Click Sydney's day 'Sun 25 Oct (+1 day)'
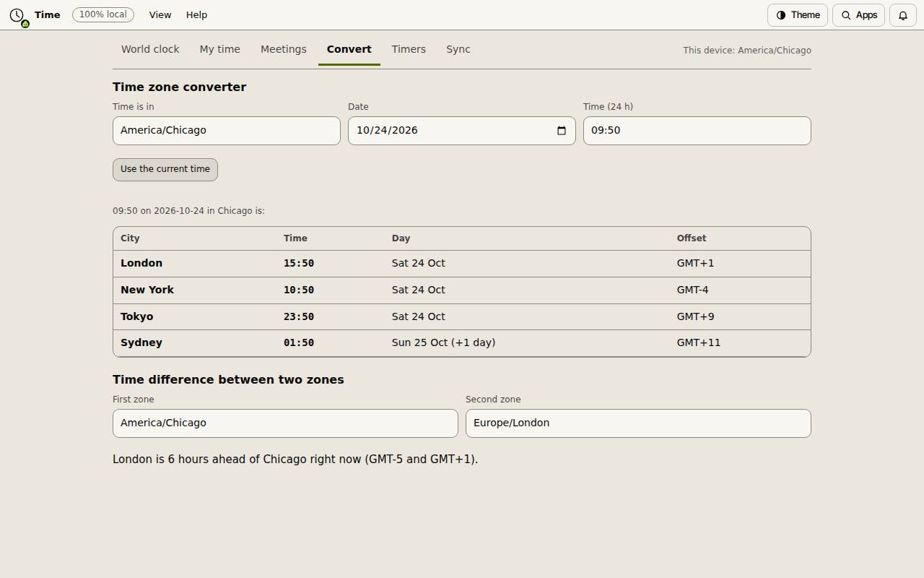 point(444,342)
